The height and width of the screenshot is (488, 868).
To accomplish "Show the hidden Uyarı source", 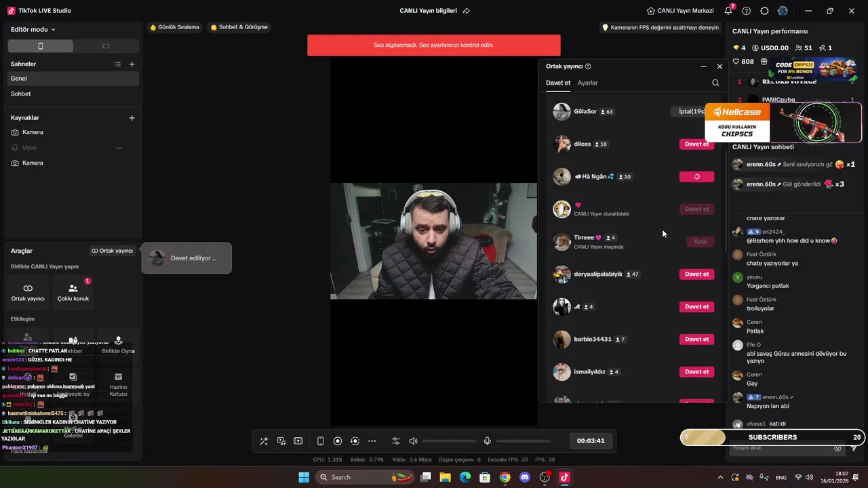I will (119, 148).
